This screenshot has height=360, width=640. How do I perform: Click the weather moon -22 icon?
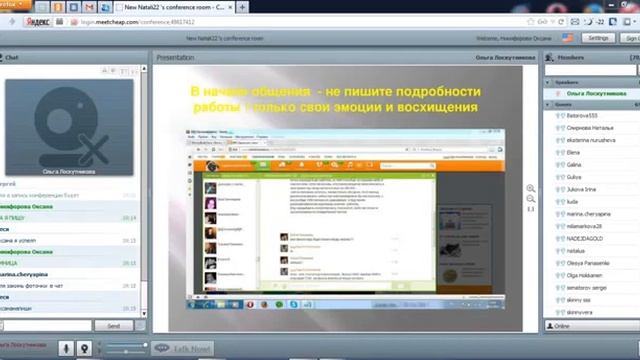point(594,22)
